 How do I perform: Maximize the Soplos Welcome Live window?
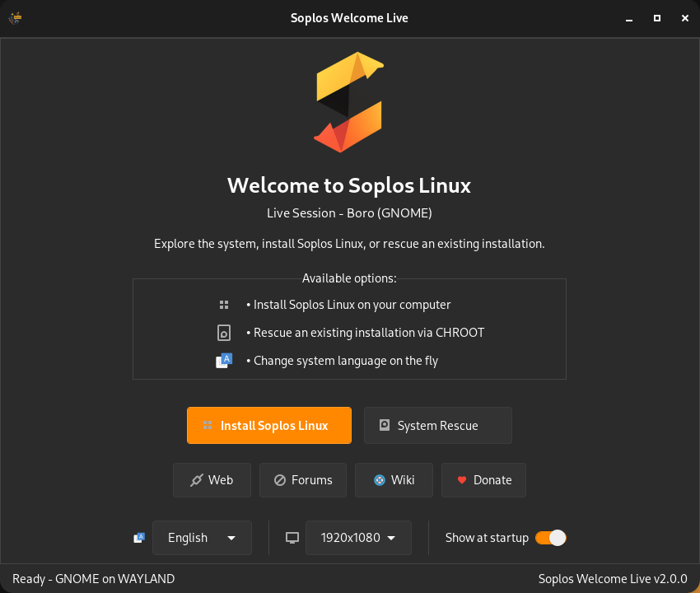pyautogui.click(x=656, y=18)
